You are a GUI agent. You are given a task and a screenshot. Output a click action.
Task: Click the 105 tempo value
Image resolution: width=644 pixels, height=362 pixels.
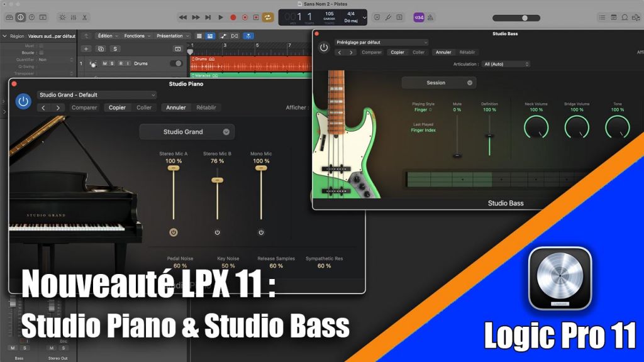(330, 14)
